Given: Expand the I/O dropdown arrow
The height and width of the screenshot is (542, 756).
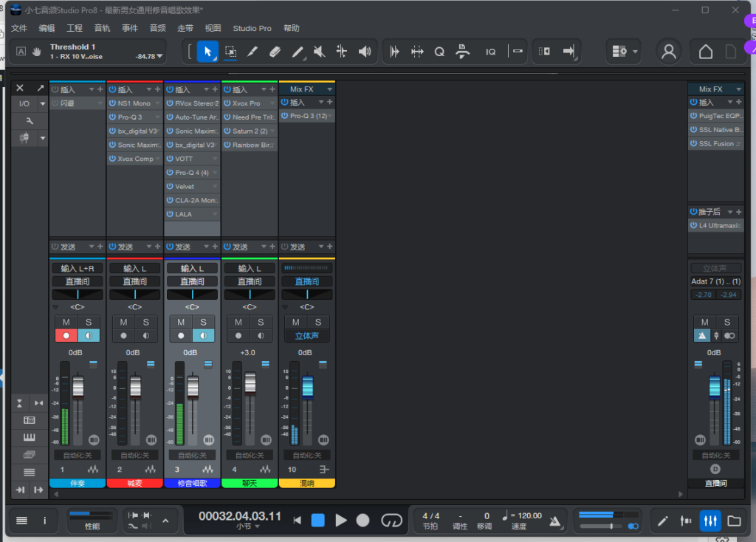Looking at the screenshot, I should point(43,104).
